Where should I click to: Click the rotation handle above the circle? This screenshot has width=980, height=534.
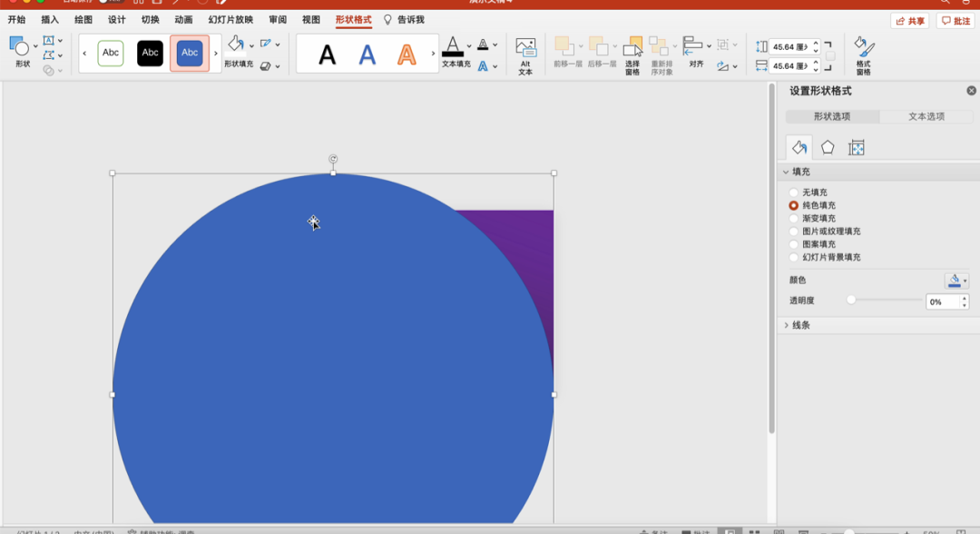tap(333, 159)
